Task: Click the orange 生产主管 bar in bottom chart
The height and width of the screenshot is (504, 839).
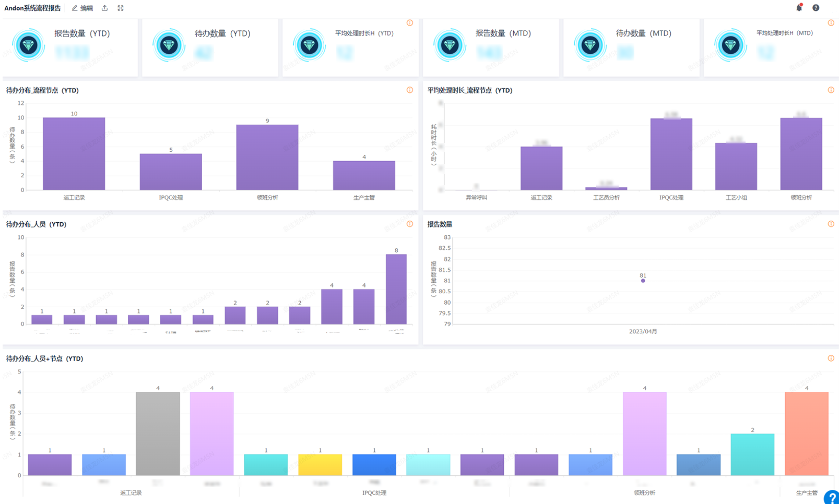Action: [807, 434]
